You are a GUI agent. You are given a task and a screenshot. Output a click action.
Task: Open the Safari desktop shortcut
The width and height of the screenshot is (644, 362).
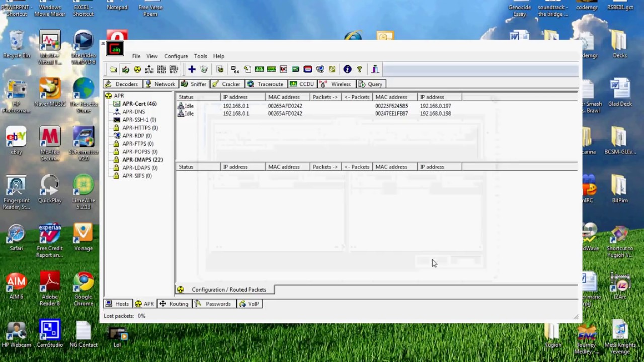point(16,237)
